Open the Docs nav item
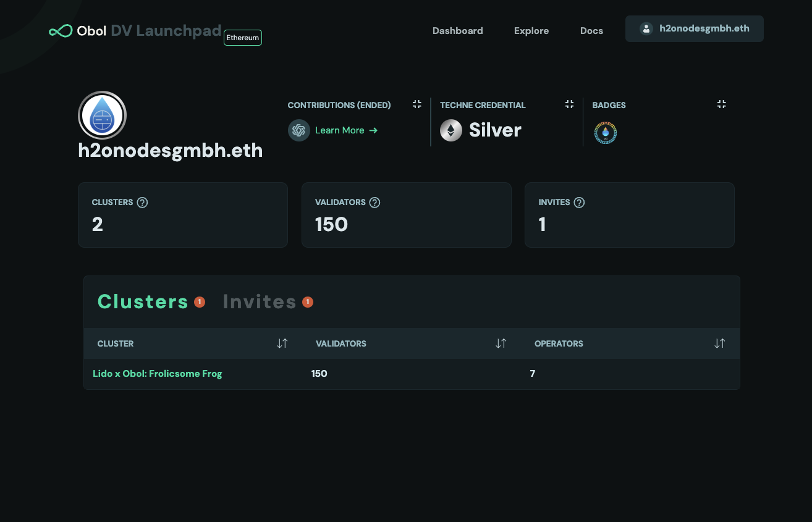The height and width of the screenshot is (522, 812). click(591, 31)
